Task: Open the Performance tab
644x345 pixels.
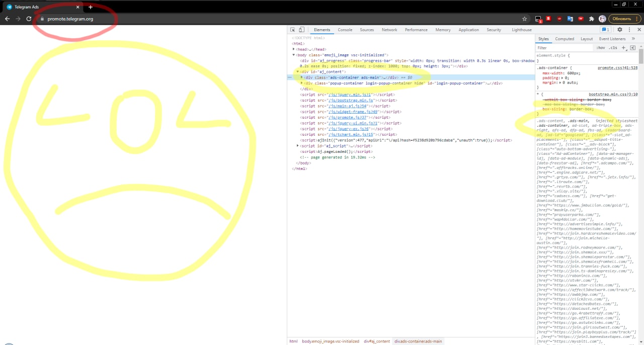Action: click(x=416, y=30)
